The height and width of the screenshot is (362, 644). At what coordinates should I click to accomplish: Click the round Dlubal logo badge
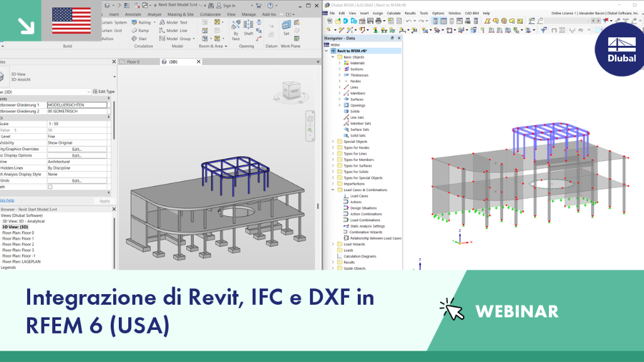[x=620, y=50]
